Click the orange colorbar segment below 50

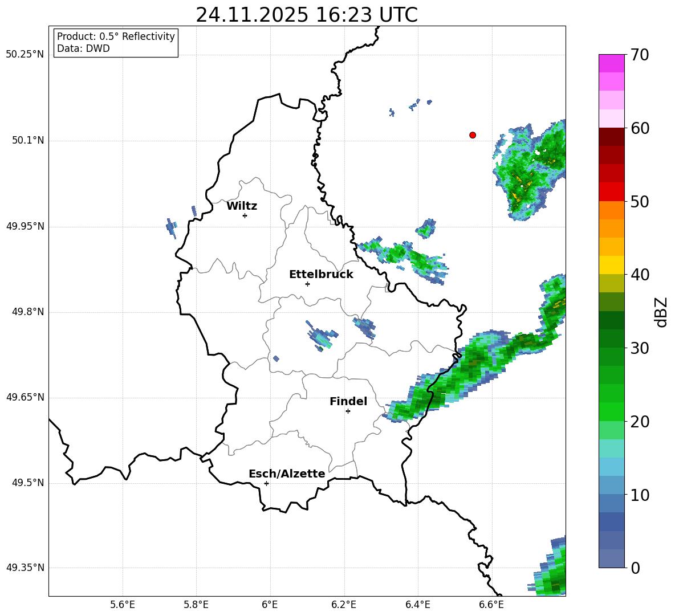coord(611,210)
